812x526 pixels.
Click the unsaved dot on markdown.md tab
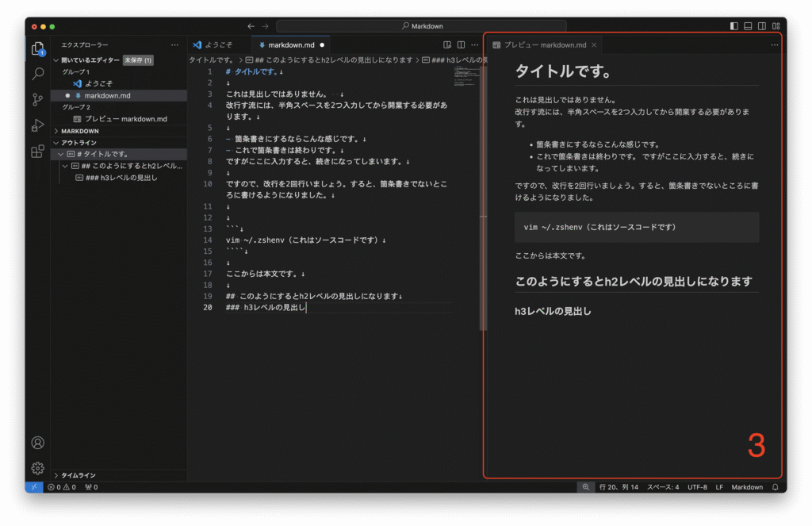[322, 45]
